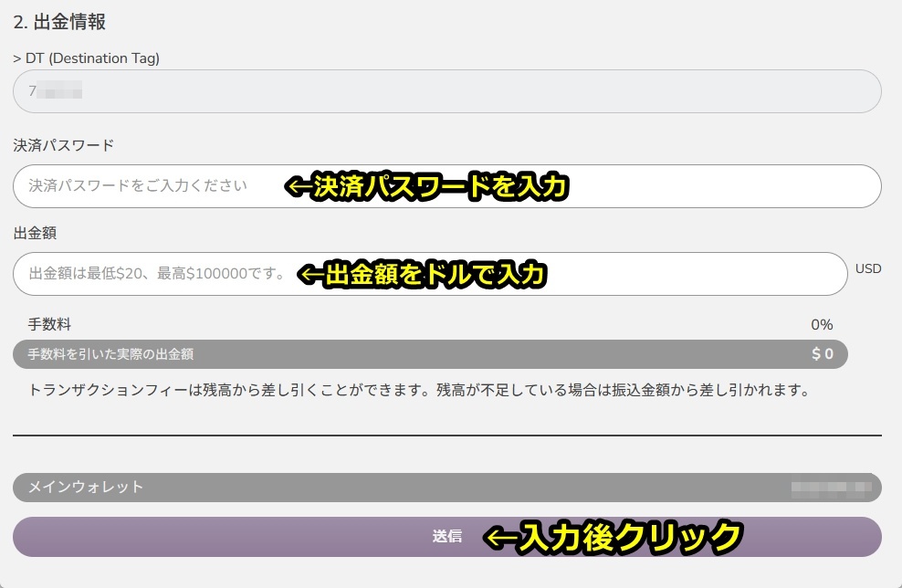
Task: Click the 手数料を引いた実際の出金額 bar
Action: pos(430,354)
